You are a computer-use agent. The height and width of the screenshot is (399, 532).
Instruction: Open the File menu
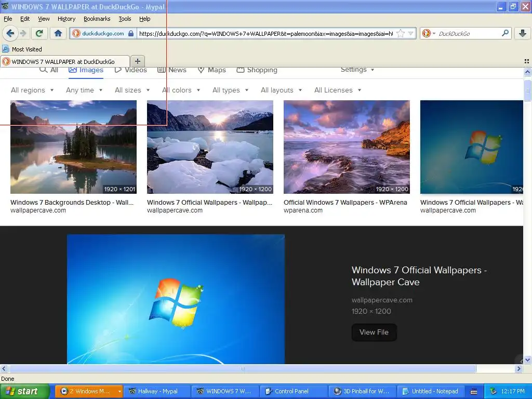[7, 19]
